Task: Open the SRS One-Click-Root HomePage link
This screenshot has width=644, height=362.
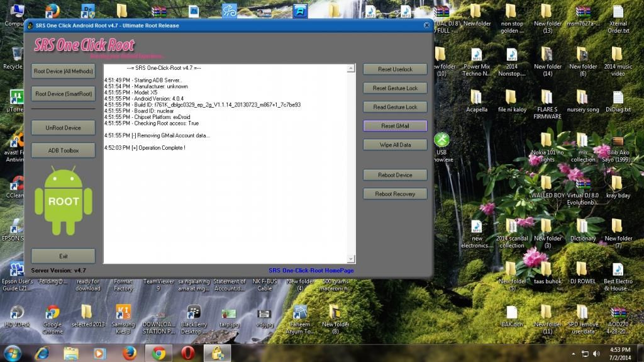Action: coord(311,271)
